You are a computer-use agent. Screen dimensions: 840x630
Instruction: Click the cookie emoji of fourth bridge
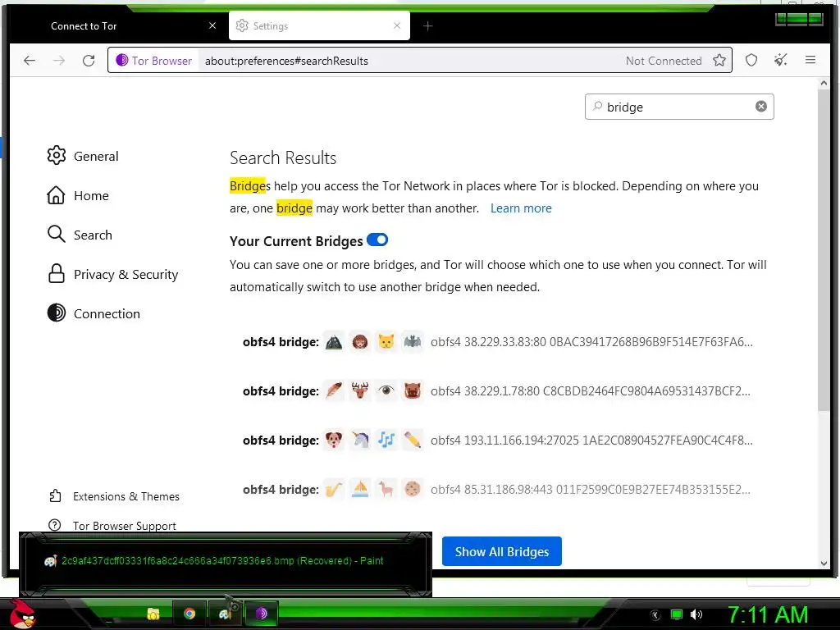(x=412, y=489)
